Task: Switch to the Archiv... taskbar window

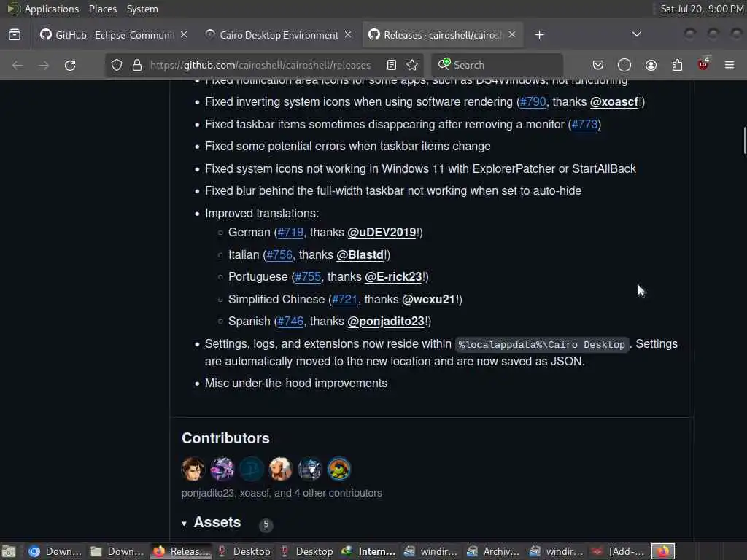Action: click(494, 551)
